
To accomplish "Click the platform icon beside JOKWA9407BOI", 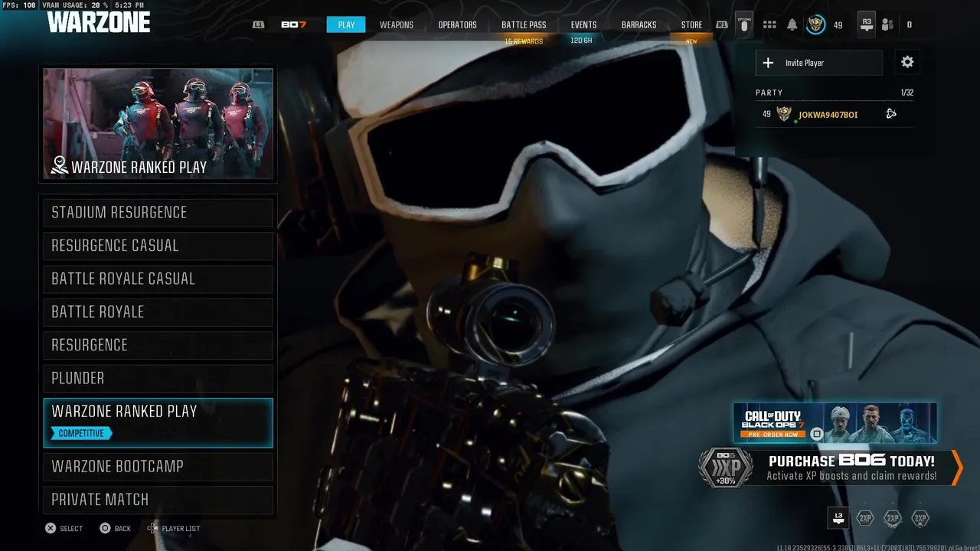I will 891,114.
